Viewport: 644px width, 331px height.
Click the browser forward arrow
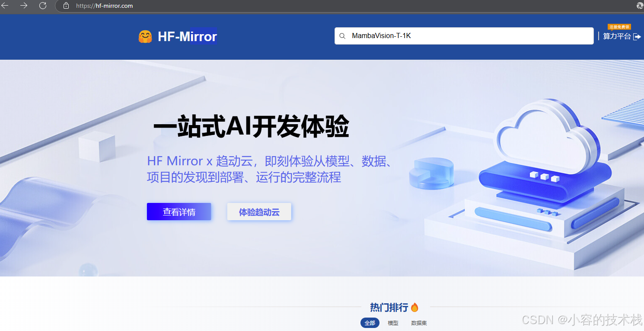24,6
